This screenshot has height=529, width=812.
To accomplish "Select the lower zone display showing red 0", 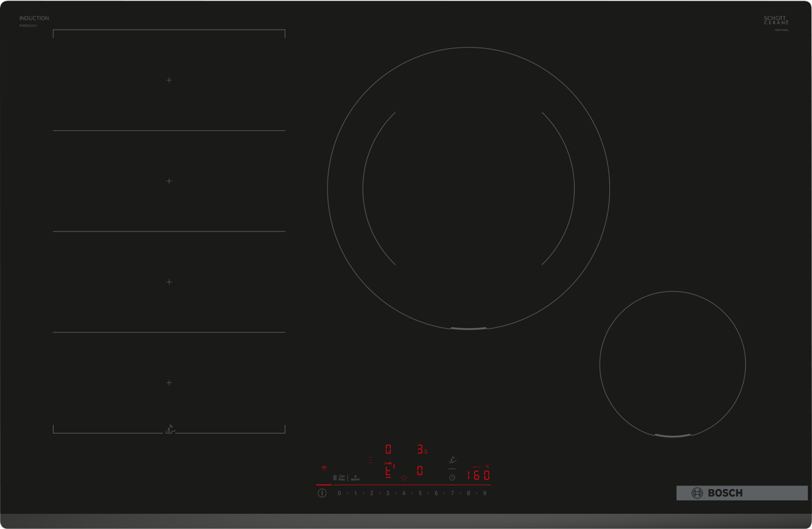I will (x=420, y=470).
